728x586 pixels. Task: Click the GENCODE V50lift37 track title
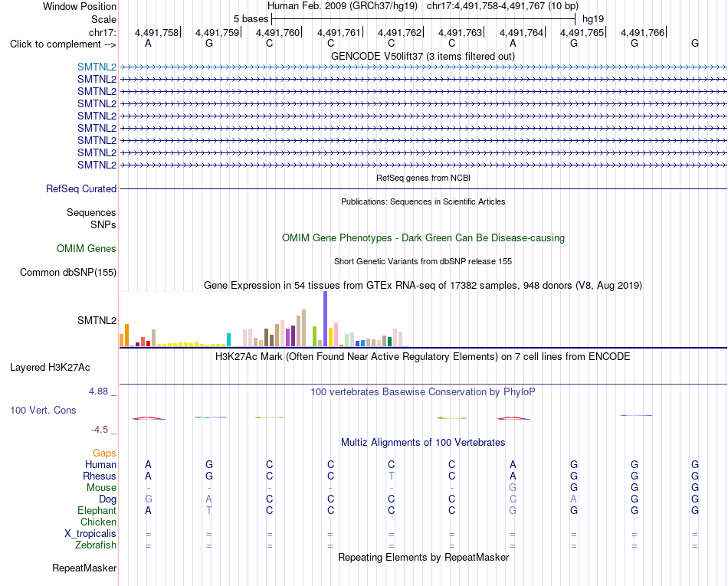tap(422, 56)
